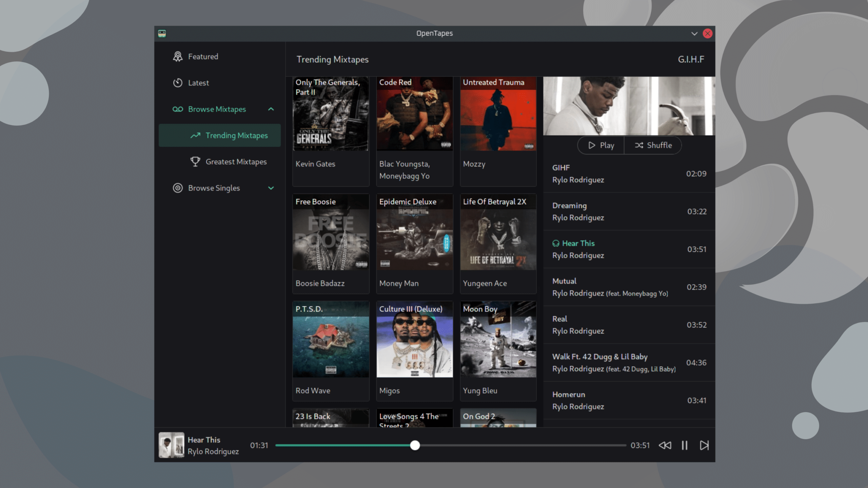868x488 pixels.
Task: Open the Moon Boy mixtape
Action: (x=498, y=351)
